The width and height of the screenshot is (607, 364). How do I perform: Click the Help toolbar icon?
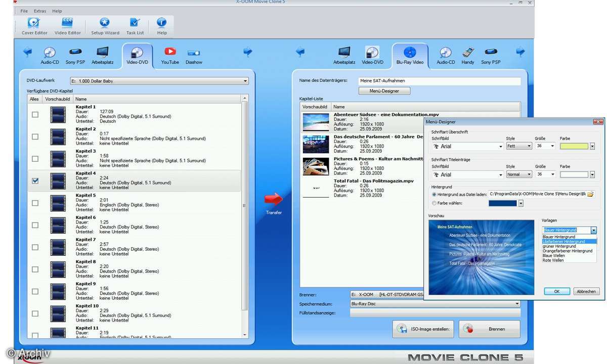162,26
